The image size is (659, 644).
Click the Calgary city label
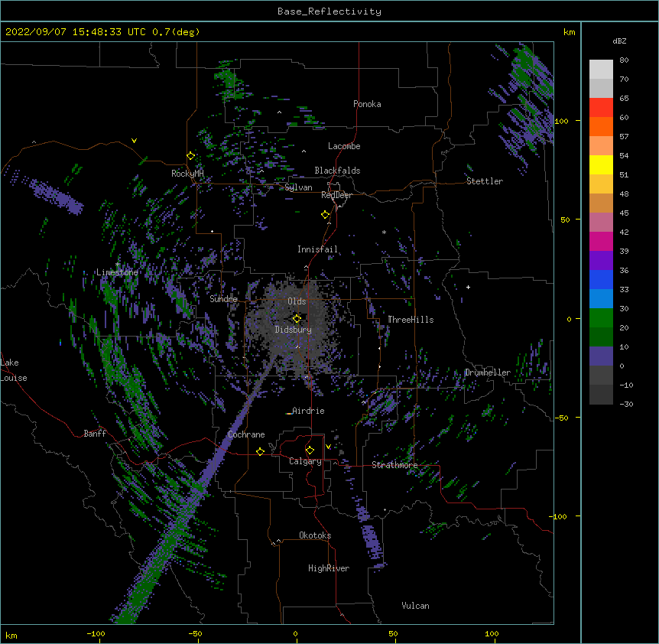pyautogui.click(x=305, y=461)
